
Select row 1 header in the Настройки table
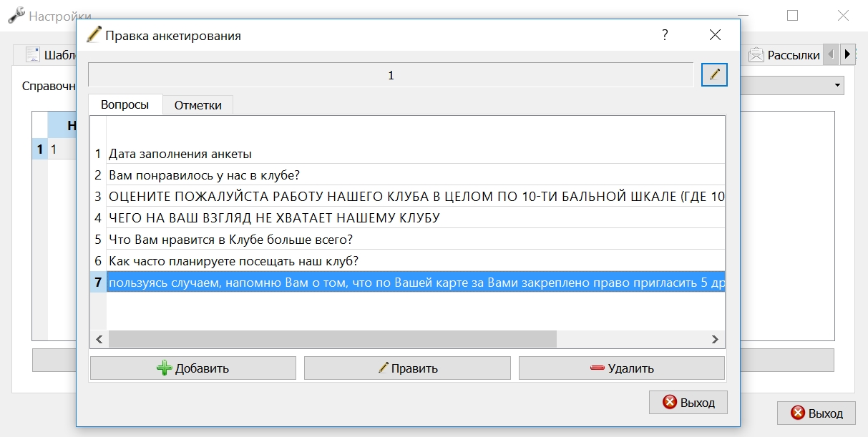click(x=40, y=149)
